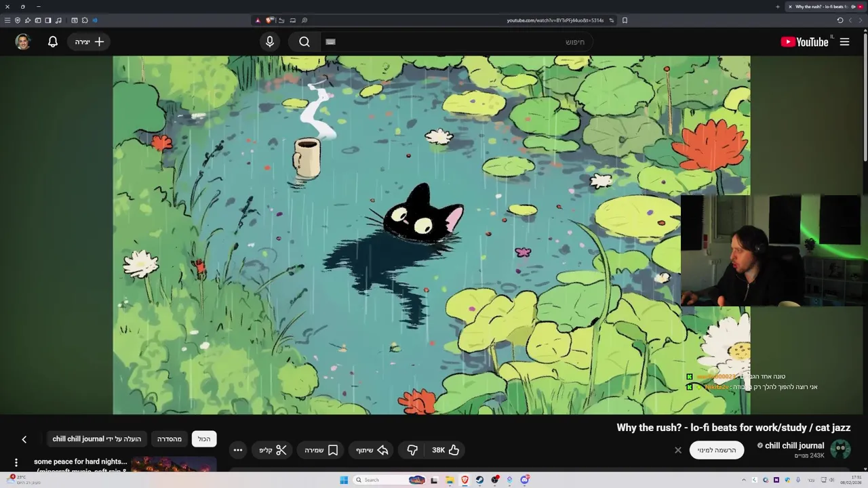Bookmark this page with the bookmark icon
868x488 pixels.
[x=625, y=20]
